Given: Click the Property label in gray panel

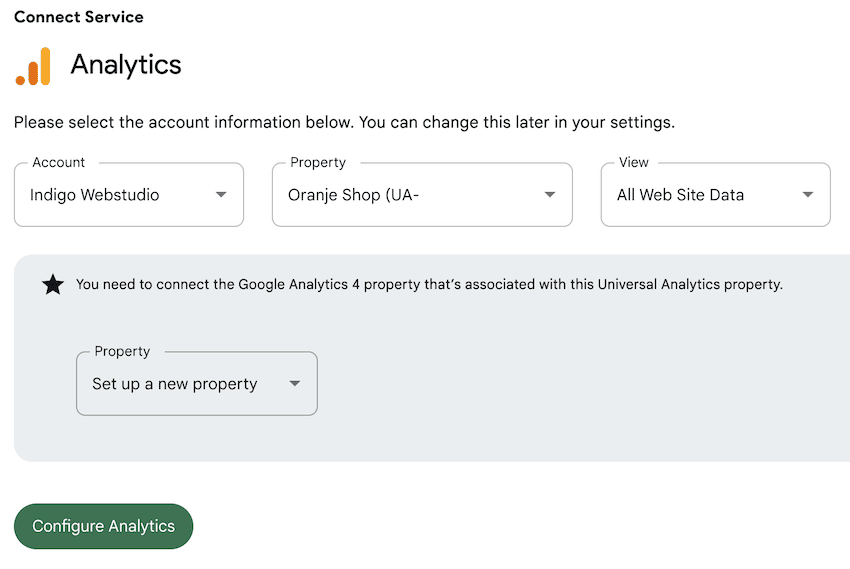Looking at the screenshot, I should (x=122, y=351).
